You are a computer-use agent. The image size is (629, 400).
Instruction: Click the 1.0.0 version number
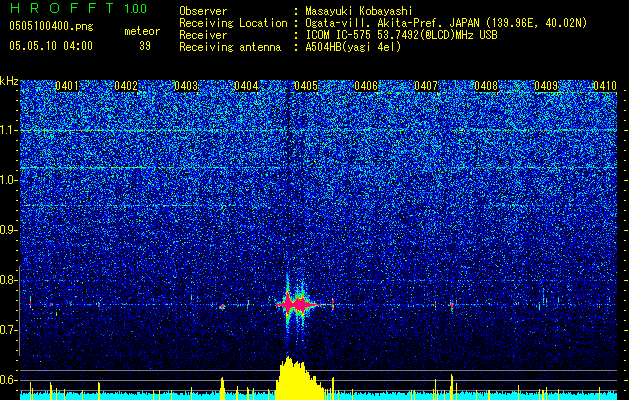coord(135,8)
